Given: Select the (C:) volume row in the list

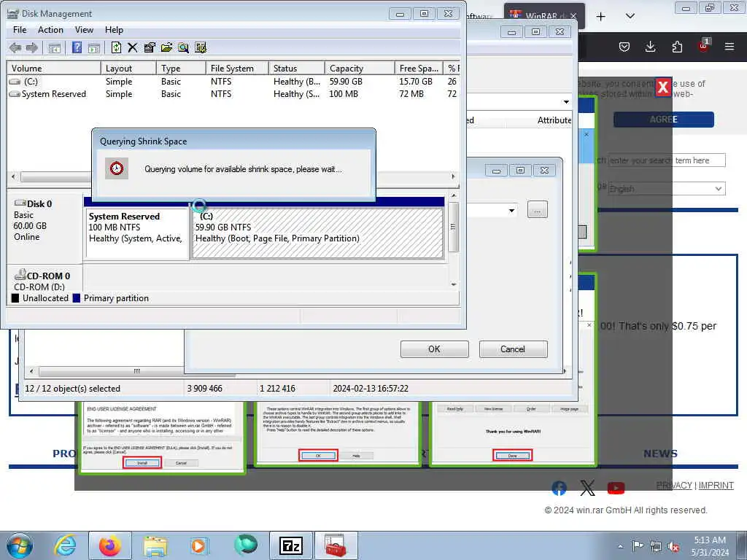Looking at the screenshot, I should click(x=233, y=82).
